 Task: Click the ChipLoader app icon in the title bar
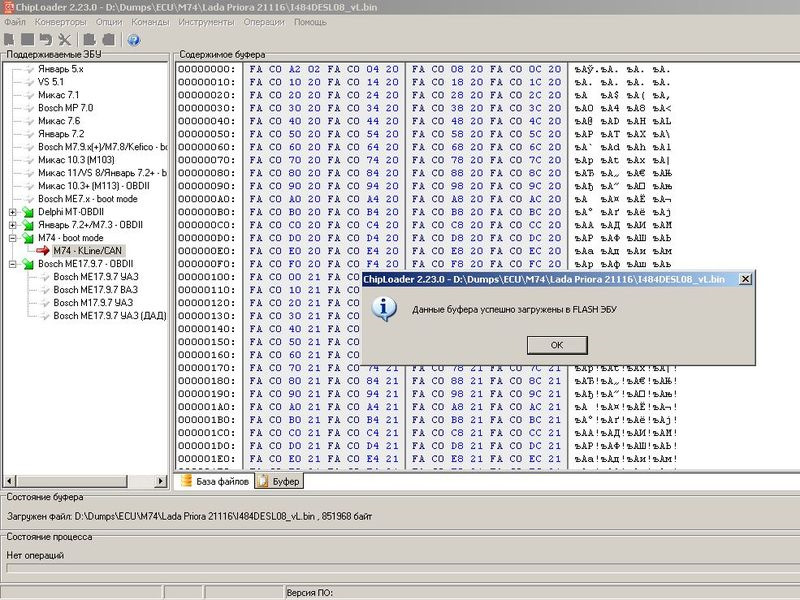(8, 7)
